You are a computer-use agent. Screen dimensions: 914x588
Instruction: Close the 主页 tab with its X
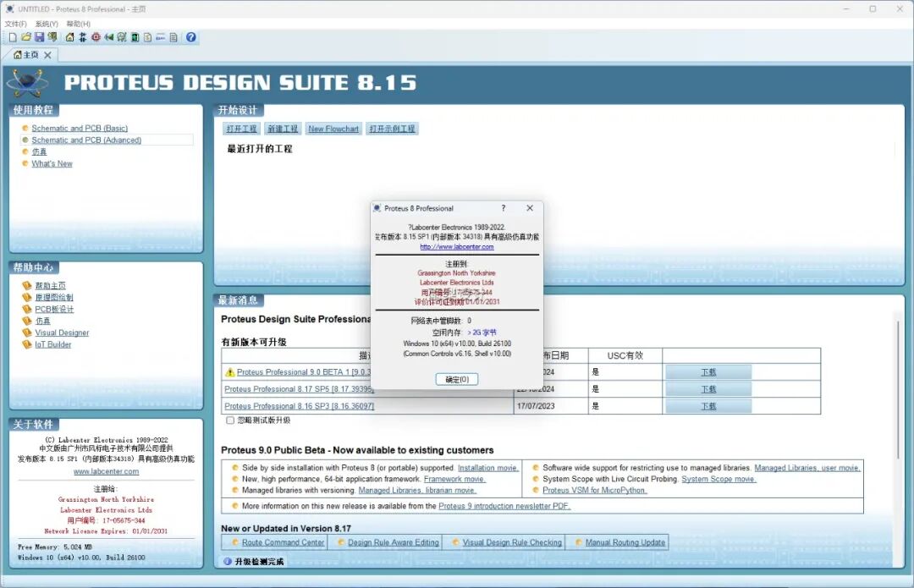tap(47, 55)
